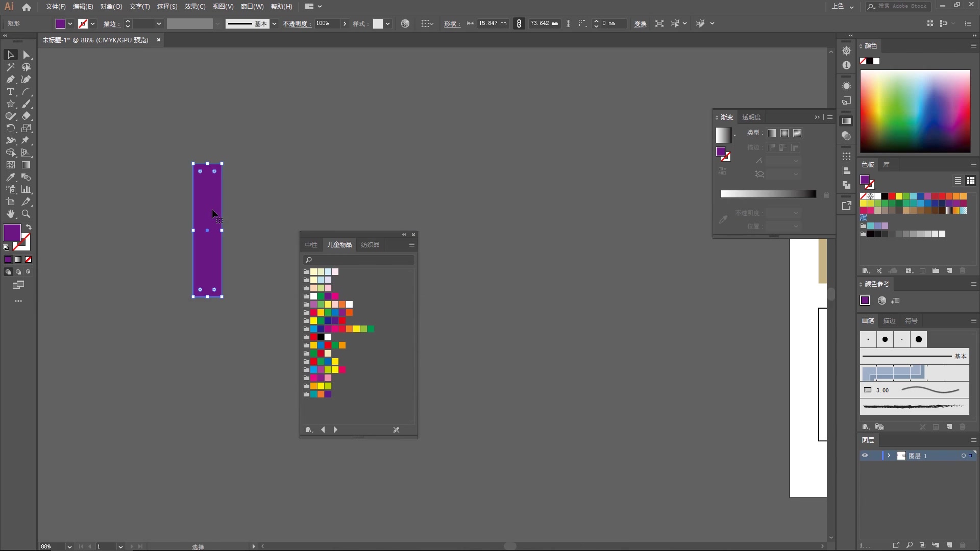Toggle constrain width and height proportions link
This screenshot has width=980, height=551.
[x=519, y=23]
